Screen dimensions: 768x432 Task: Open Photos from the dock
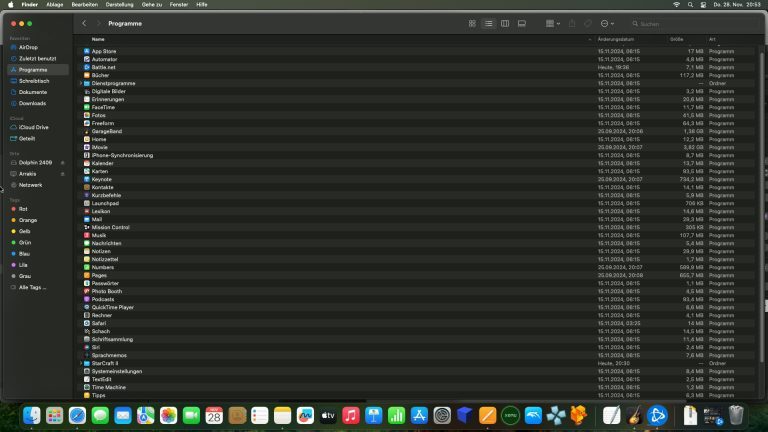(168, 416)
